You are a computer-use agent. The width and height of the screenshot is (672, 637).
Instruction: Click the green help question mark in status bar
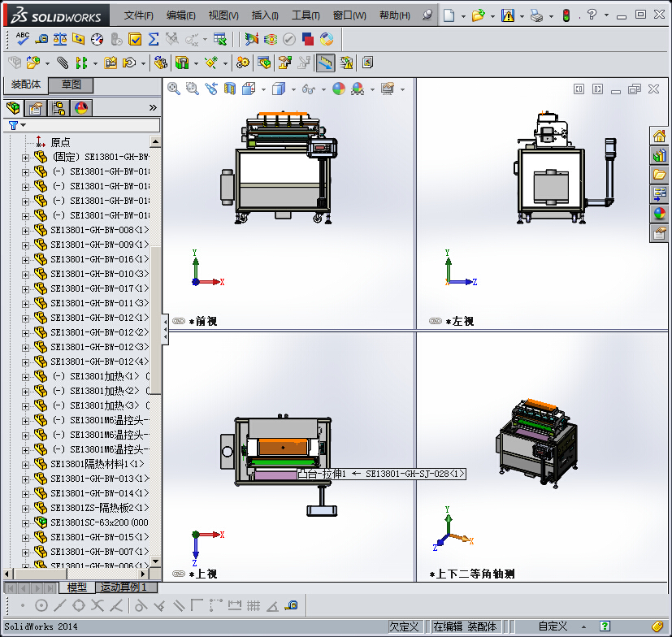click(x=605, y=626)
